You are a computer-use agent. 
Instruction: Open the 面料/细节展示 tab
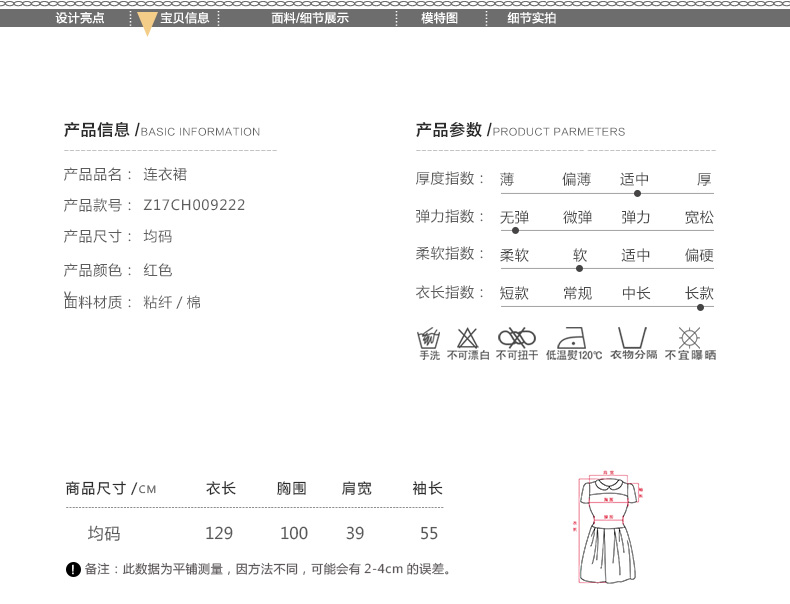click(310, 18)
